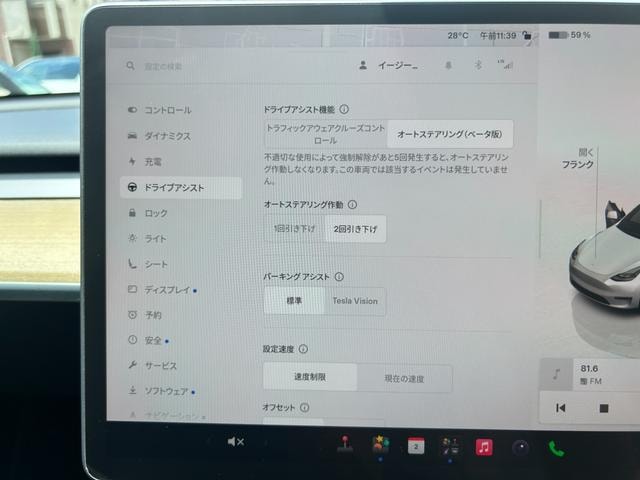This screenshot has height=480, width=640.
Task: Show info for 設定速度
Action: (303, 349)
